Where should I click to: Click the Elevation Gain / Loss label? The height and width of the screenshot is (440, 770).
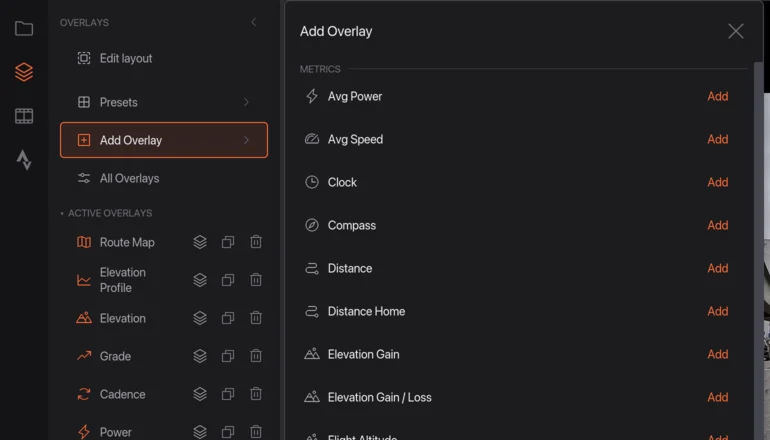point(380,397)
